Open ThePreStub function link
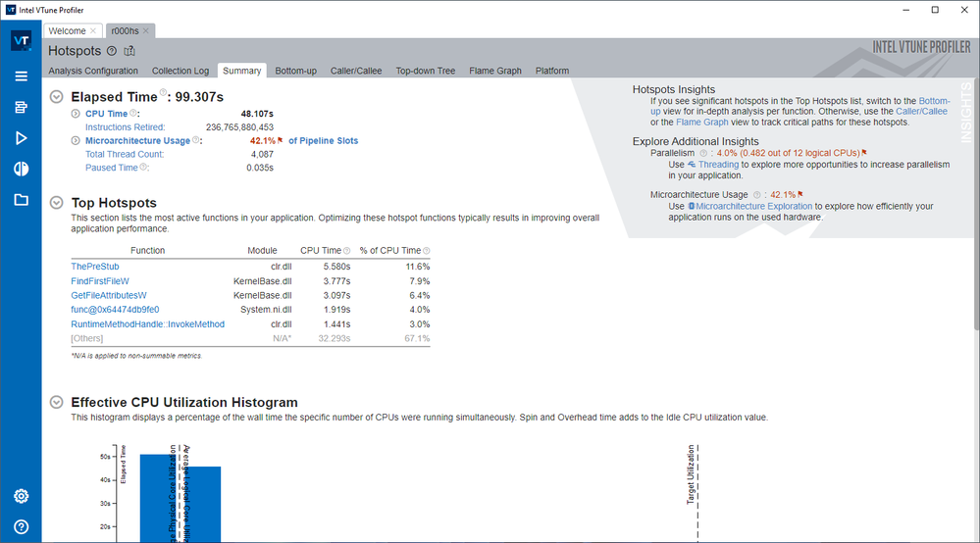 tap(95, 267)
